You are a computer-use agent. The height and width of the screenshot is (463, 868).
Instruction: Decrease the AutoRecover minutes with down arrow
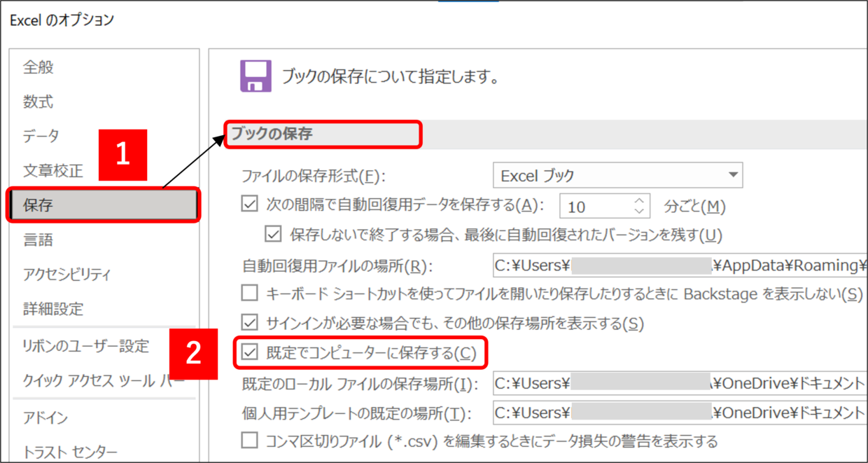(638, 212)
